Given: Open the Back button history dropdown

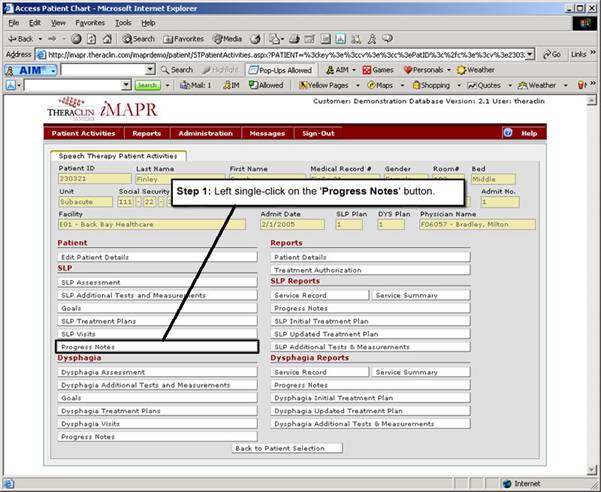Looking at the screenshot, I should click(x=40, y=39).
